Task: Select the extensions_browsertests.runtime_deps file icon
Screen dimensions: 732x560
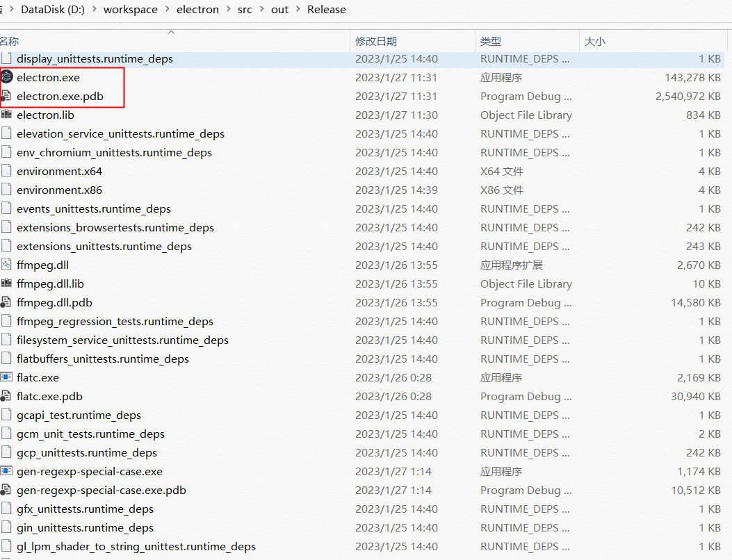Action: tap(6, 227)
